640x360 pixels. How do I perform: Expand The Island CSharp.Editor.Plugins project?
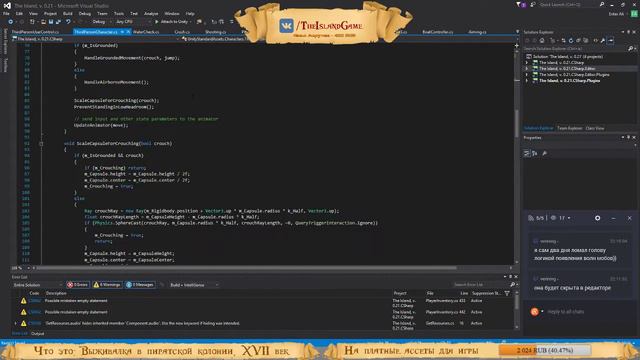click(527, 75)
